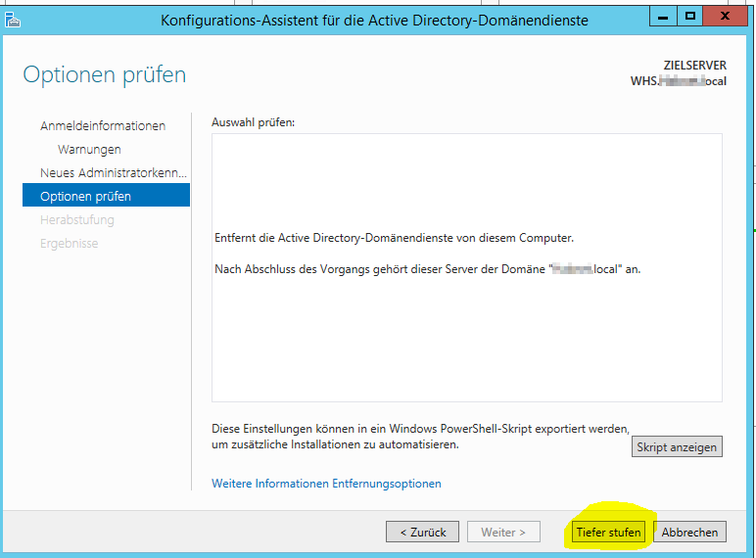Click the disabled Weiter button
The image size is (756, 558).
(x=503, y=533)
